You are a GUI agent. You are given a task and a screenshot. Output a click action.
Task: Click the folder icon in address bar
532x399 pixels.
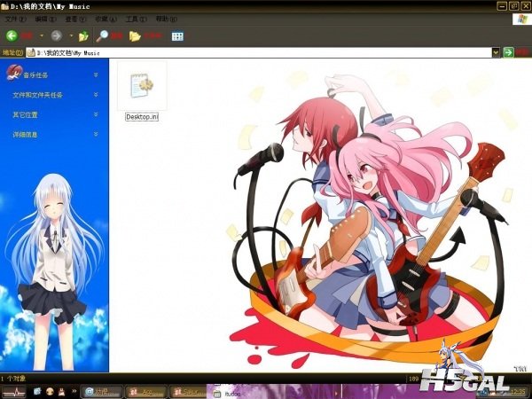point(31,52)
